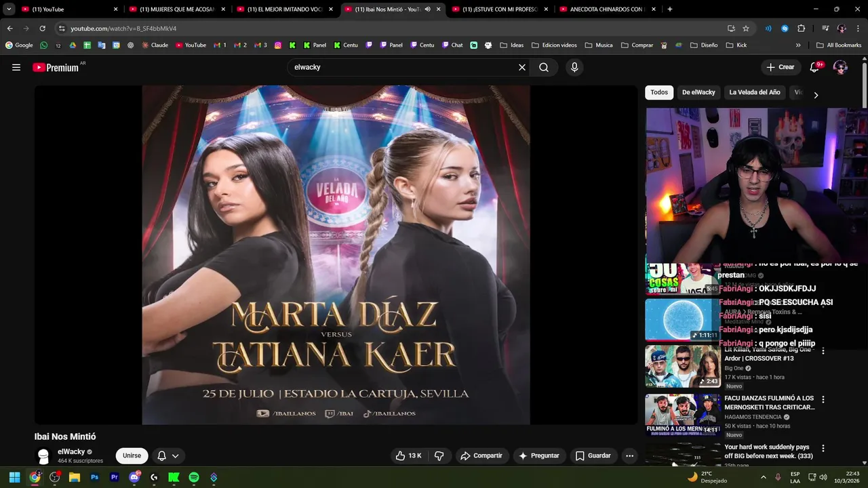This screenshot has width=868, height=488.
Task: Open Photoshop from the taskbar
Action: pyautogui.click(x=94, y=477)
